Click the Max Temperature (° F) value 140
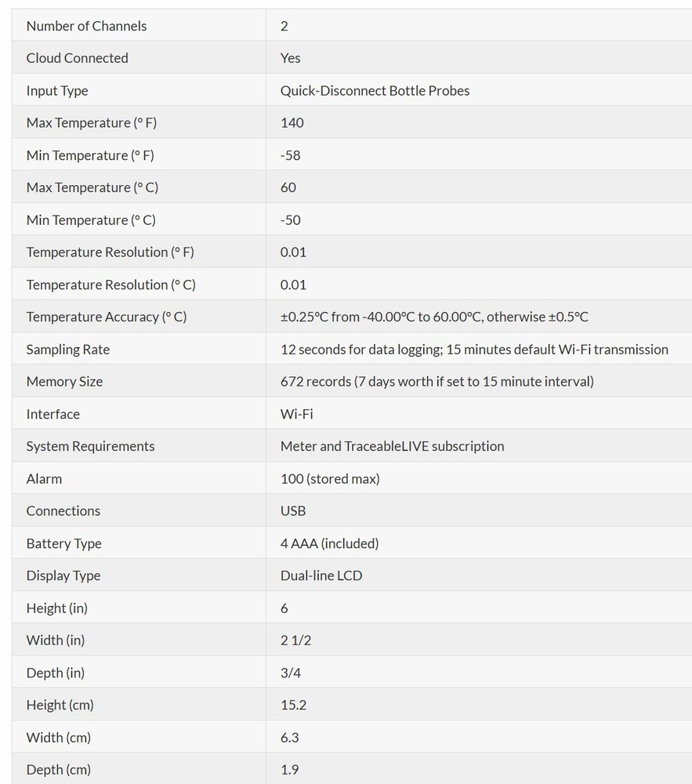The height and width of the screenshot is (784, 692). [292, 123]
